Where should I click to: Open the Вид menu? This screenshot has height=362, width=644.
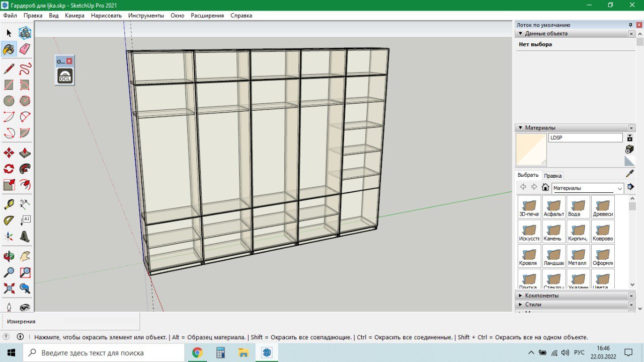pos(54,16)
